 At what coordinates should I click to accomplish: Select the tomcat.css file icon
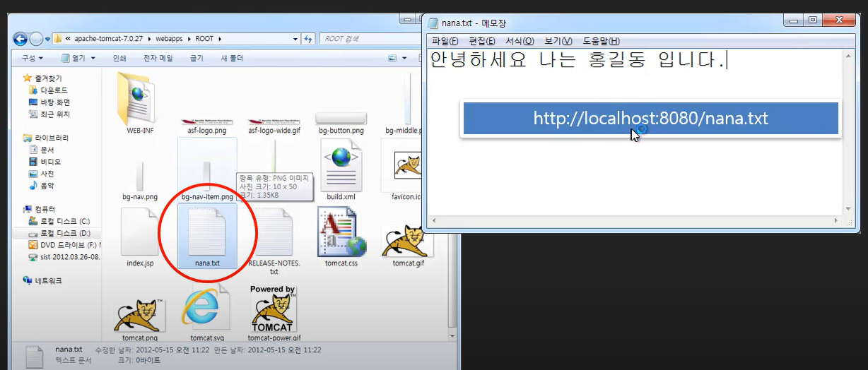point(341,231)
